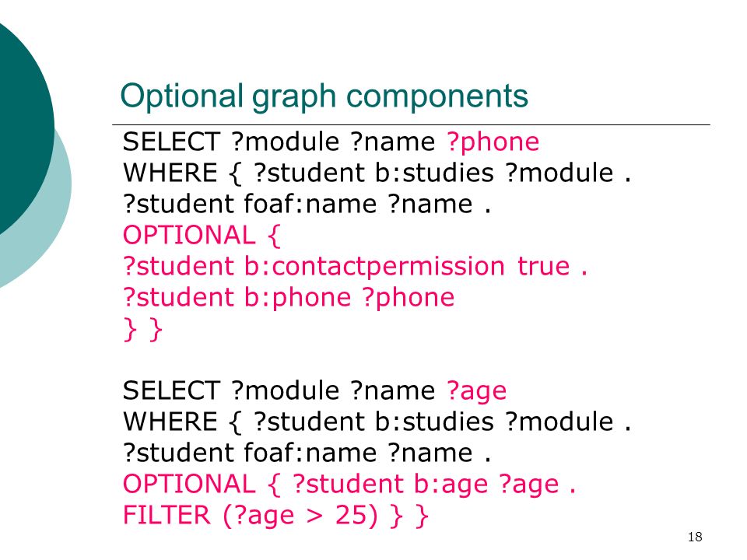Click the second WHERE keyword
The width and height of the screenshot is (747, 560).
[x=170, y=422]
